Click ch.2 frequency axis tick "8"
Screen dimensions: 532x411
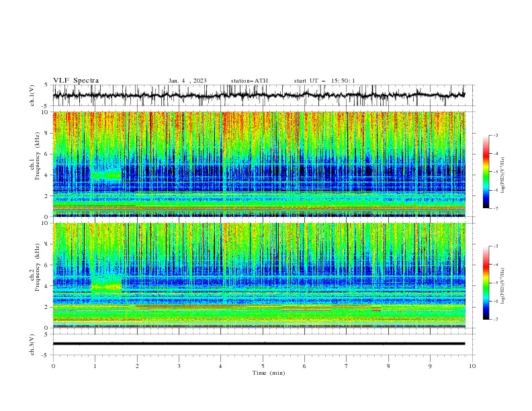click(47, 244)
